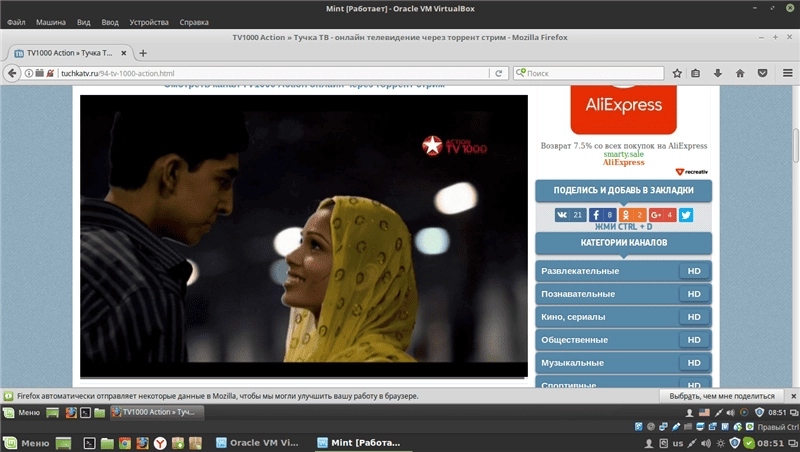Viewport: 800px width, 452px height.
Task: Open the Firefox hamburger menu
Action: 788,73
